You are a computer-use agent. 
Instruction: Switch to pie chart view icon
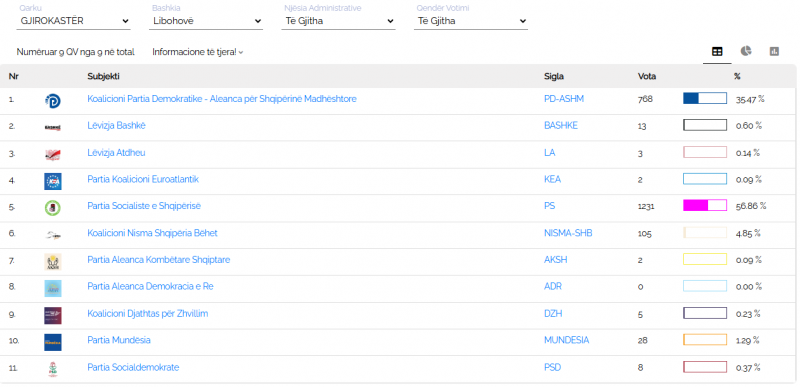click(746, 51)
